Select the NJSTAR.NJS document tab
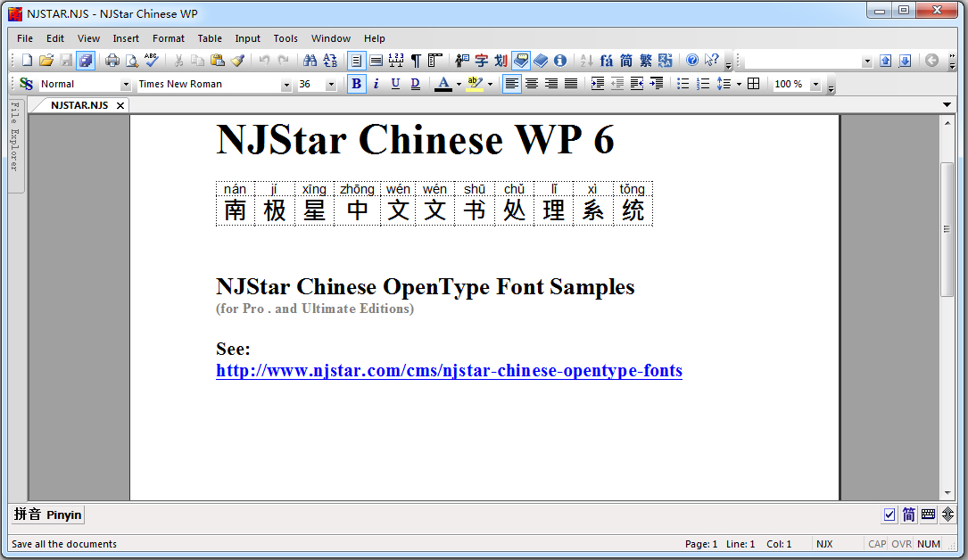Screen dimensions: 968x560 pyautogui.click(x=79, y=105)
